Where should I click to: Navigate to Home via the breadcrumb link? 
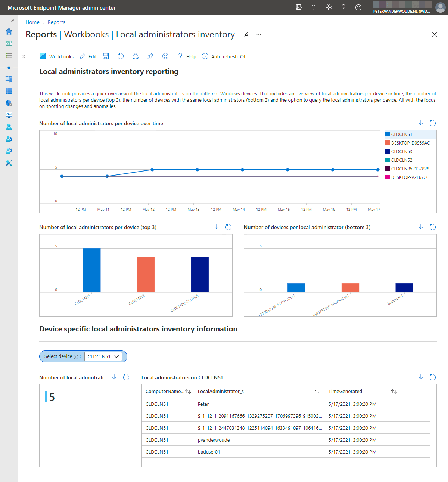pyautogui.click(x=32, y=22)
